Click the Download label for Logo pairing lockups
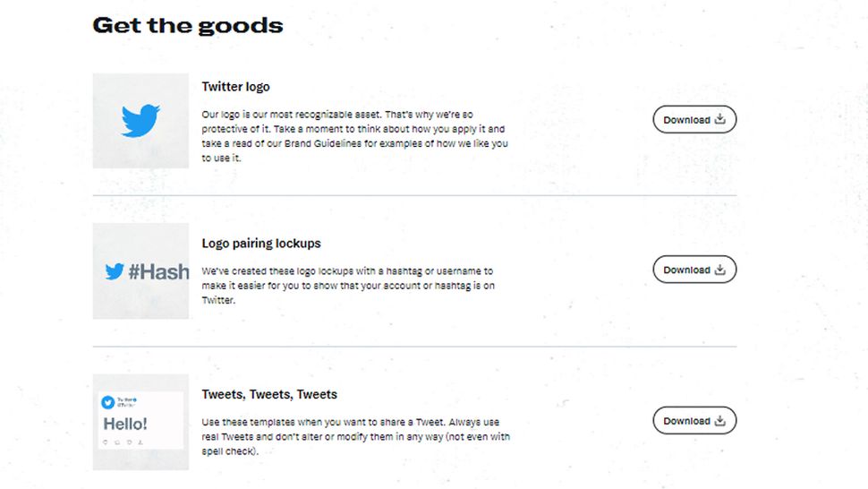Image resolution: width=868 pixels, height=489 pixels. click(686, 270)
